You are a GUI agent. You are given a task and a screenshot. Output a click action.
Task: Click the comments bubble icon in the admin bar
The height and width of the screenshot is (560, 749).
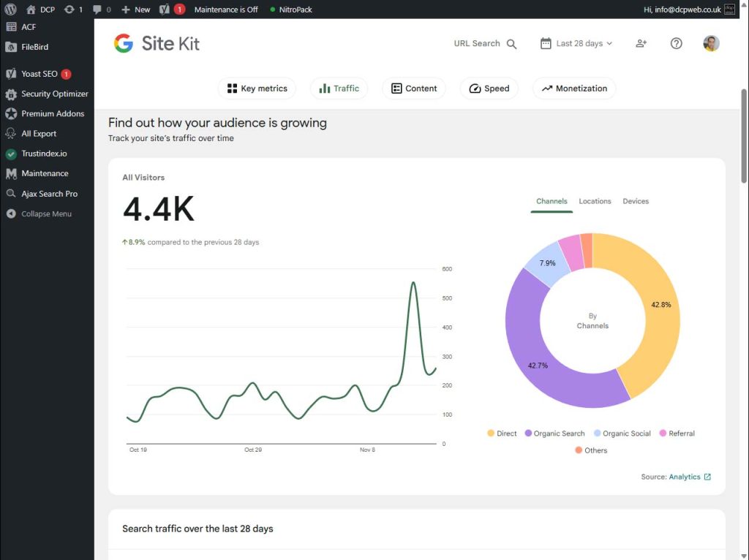(97, 10)
